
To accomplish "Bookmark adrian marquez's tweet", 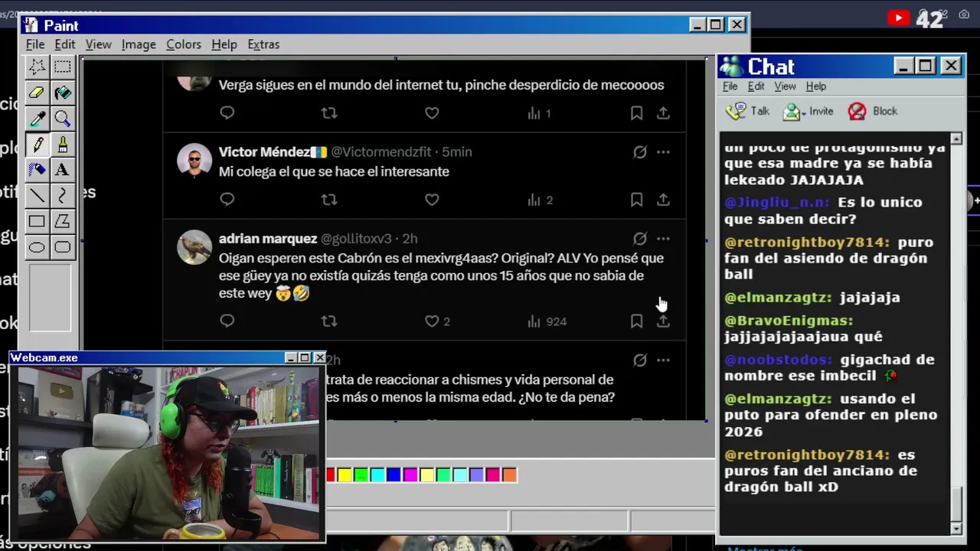I will 636,321.
